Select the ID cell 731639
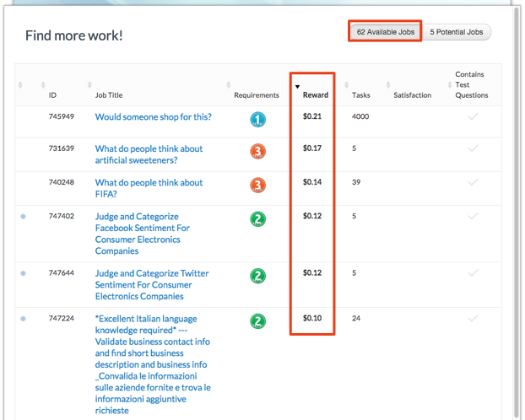Screen dimensions: 525x420 (62, 148)
